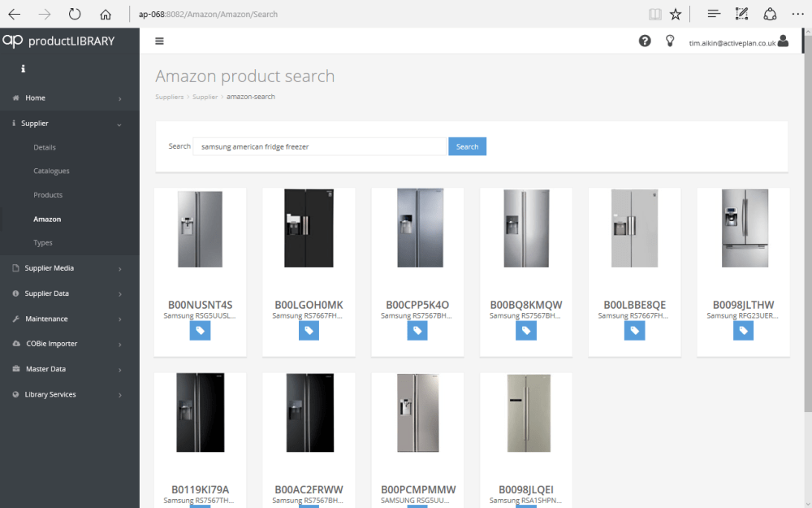Image resolution: width=812 pixels, height=508 pixels.
Task: Click the hamburger menu icon
Action: pyautogui.click(x=159, y=41)
